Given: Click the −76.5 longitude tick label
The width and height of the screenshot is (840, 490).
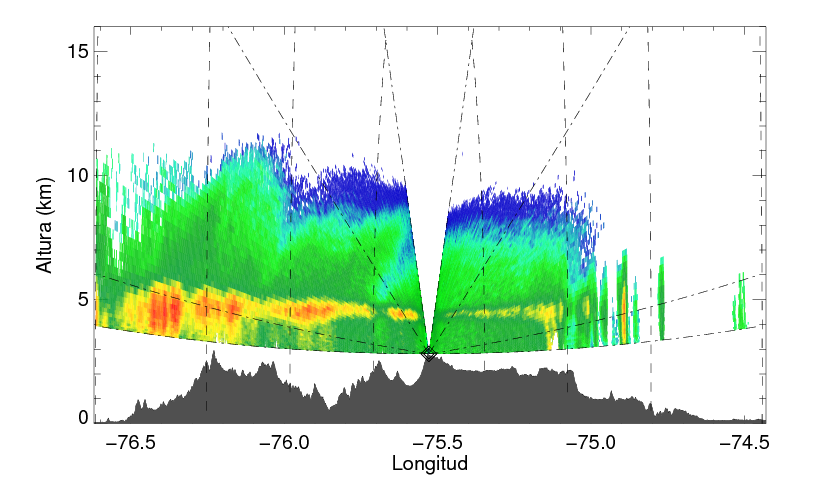Looking at the screenshot, I should [x=131, y=443].
